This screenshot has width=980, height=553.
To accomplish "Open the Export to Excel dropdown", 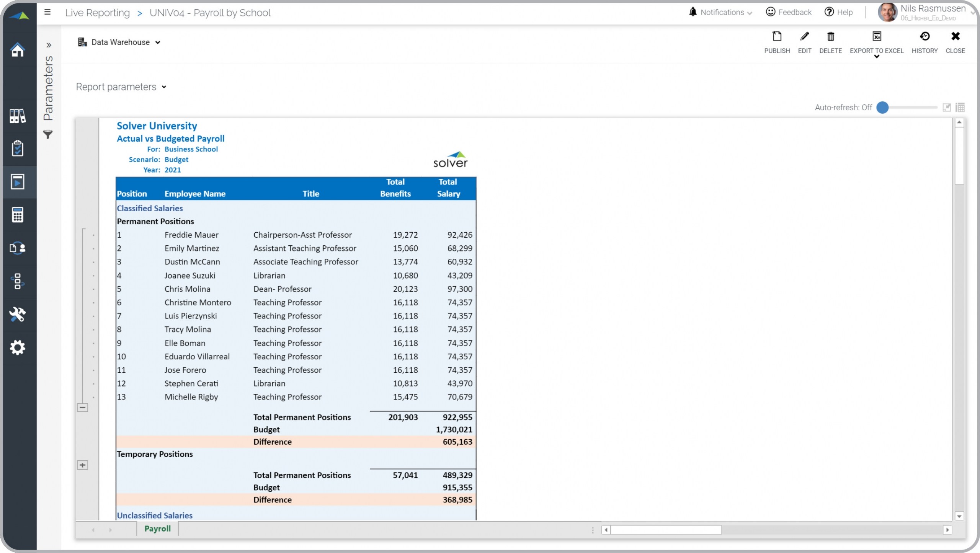I will point(876,57).
